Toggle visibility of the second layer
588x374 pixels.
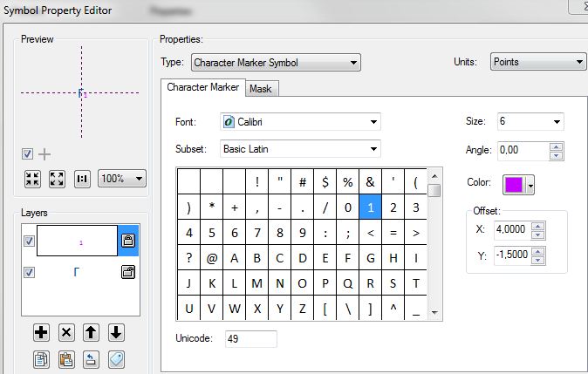pos(29,273)
